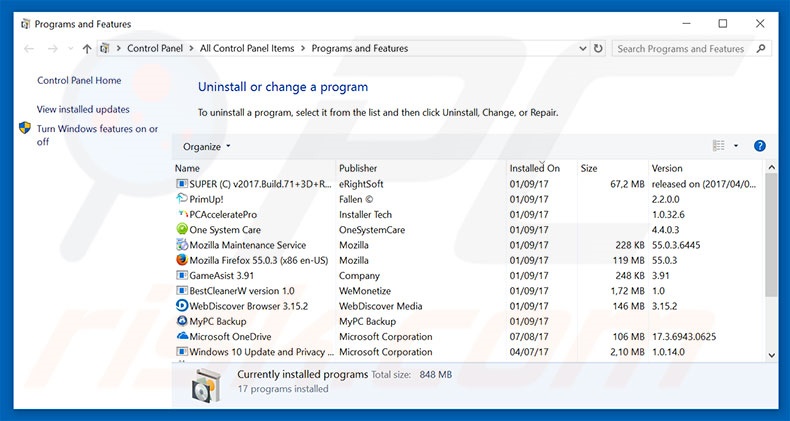Click the Installer Tech publisher cell
This screenshot has height=421, width=790.
[x=365, y=215]
